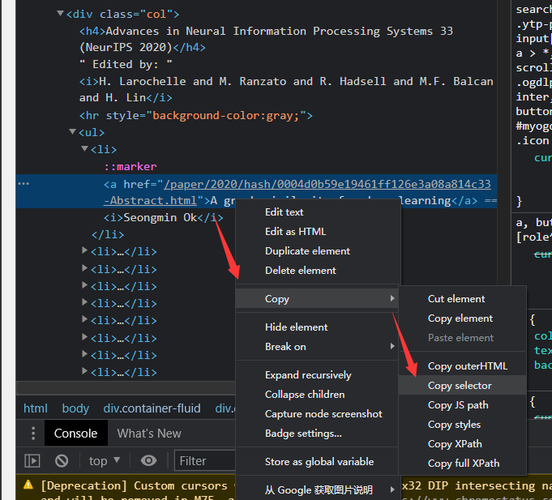The height and width of the screenshot is (500, 552).
Task: Click the yellow deprecation warning icon
Action: (28, 485)
